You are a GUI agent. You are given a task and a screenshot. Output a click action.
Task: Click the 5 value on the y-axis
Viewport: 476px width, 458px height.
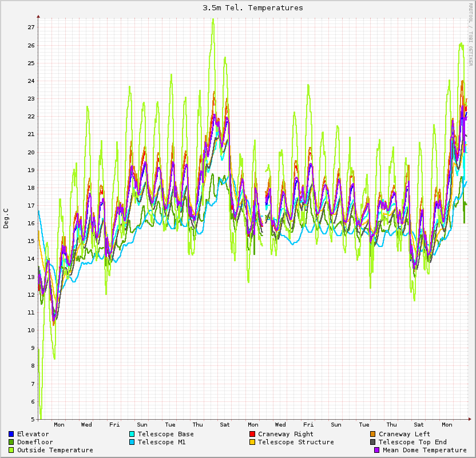pos(33,420)
